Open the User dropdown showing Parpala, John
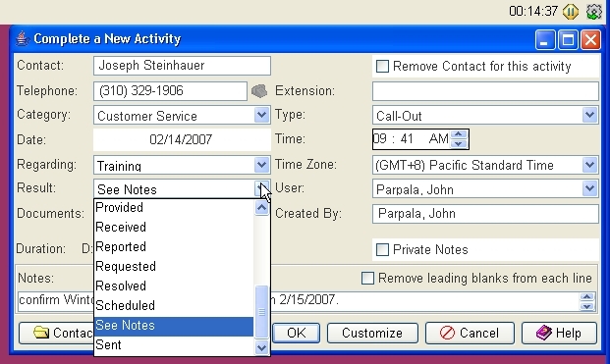This screenshot has width=610, height=364. tap(589, 189)
